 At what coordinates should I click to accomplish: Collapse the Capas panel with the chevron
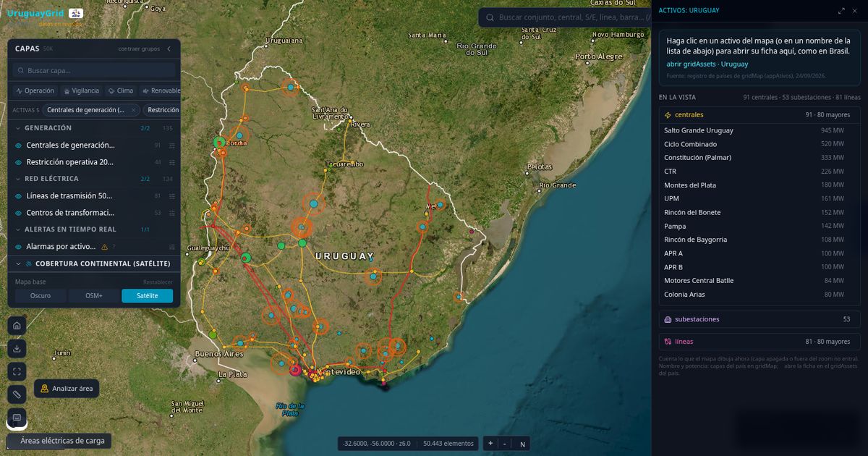click(169, 48)
